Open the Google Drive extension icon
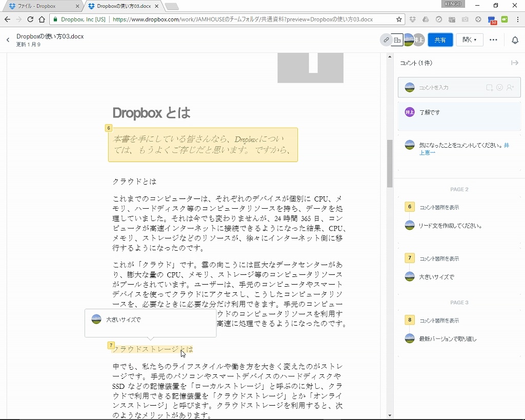This screenshot has width=525, height=420. click(x=426, y=19)
